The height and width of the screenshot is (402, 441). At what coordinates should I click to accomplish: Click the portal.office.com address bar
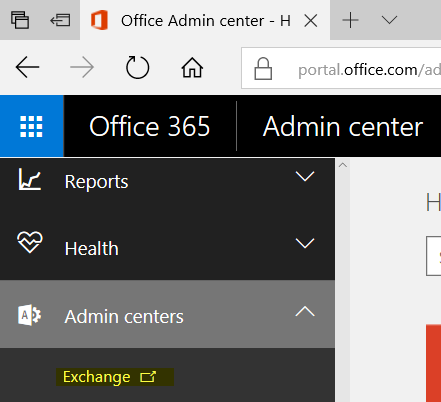pos(341,68)
